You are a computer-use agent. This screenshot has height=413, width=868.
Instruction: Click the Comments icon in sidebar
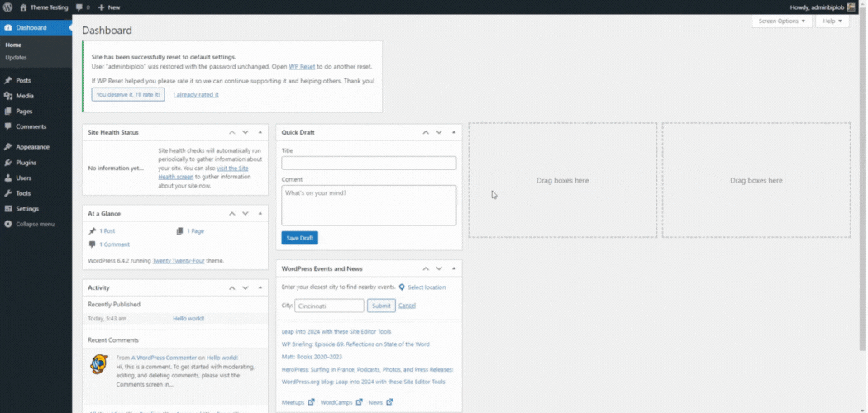pos(8,126)
